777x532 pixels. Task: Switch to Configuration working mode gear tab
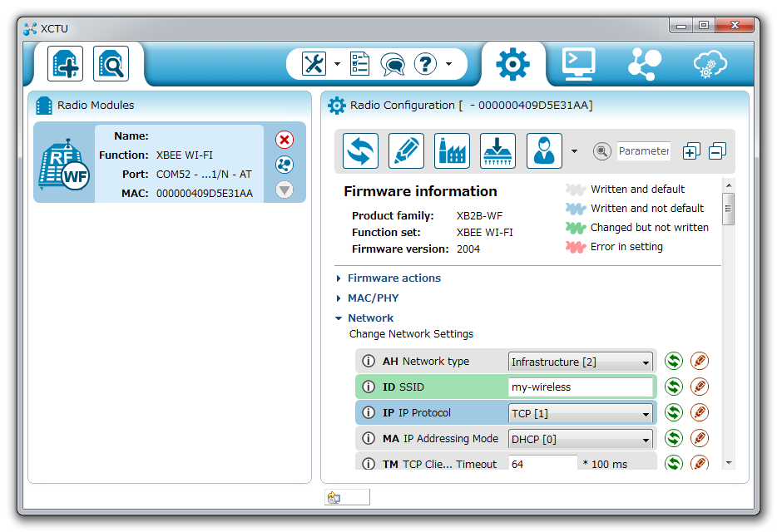pyautogui.click(x=513, y=64)
